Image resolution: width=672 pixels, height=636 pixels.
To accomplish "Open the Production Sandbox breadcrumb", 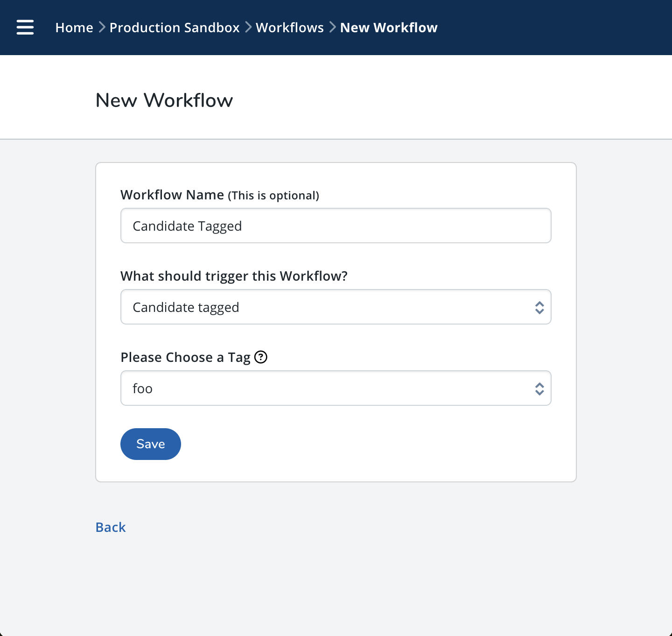I will 175,28.
